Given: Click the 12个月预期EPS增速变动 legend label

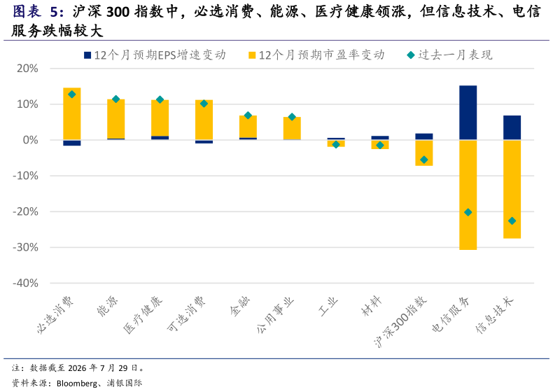Looking at the screenshot, I should [x=160, y=55].
